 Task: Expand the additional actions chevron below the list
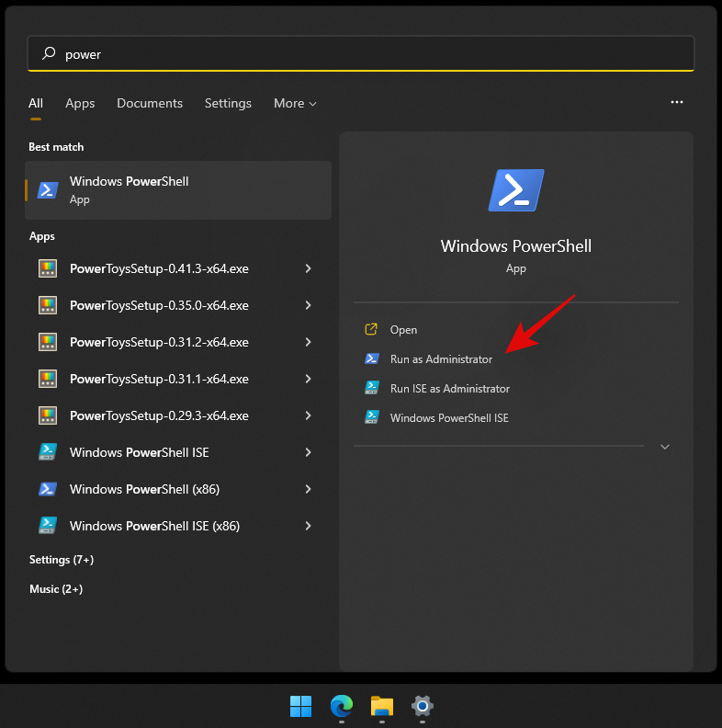point(665,447)
